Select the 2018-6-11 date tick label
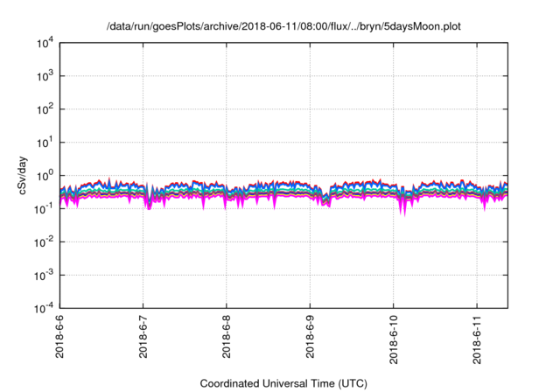 point(478,344)
